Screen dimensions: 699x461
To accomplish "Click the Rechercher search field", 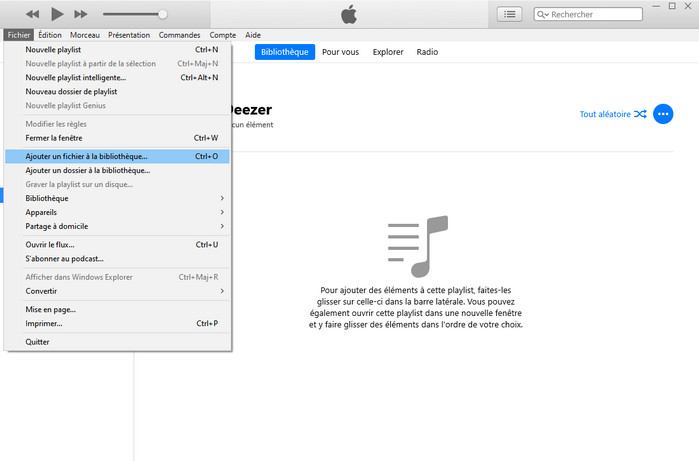I will (588, 14).
